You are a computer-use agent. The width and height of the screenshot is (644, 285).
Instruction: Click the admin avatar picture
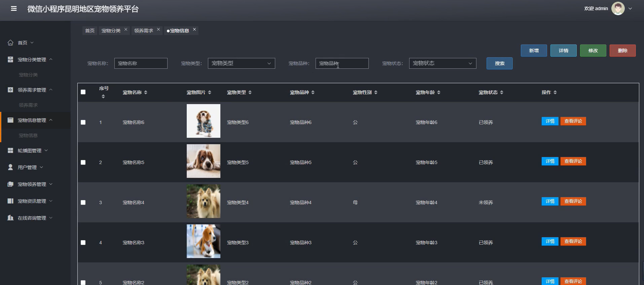pyautogui.click(x=618, y=8)
